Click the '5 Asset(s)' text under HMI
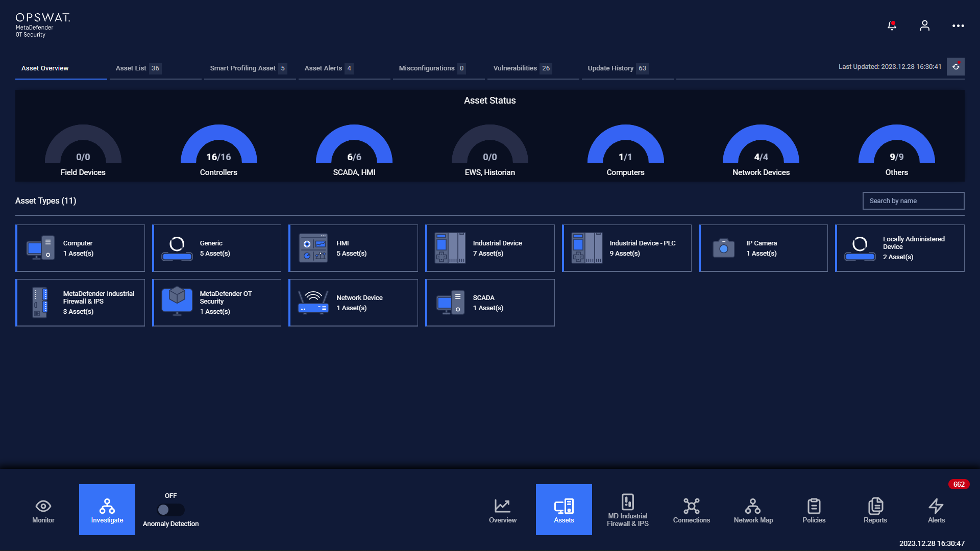This screenshot has width=980, height=551. [x=351, y=254]
